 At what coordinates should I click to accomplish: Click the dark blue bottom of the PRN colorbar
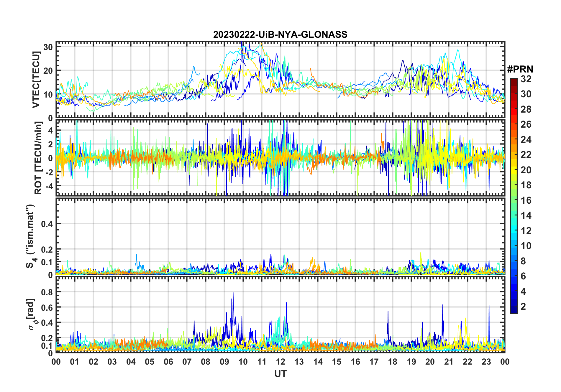[514, 311]
